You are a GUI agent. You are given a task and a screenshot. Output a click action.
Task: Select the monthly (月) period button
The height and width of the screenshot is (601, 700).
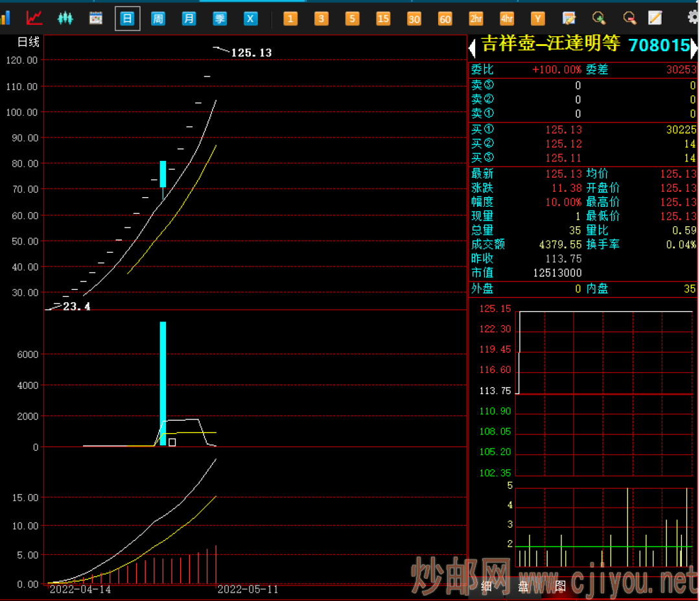coord(189,18)
